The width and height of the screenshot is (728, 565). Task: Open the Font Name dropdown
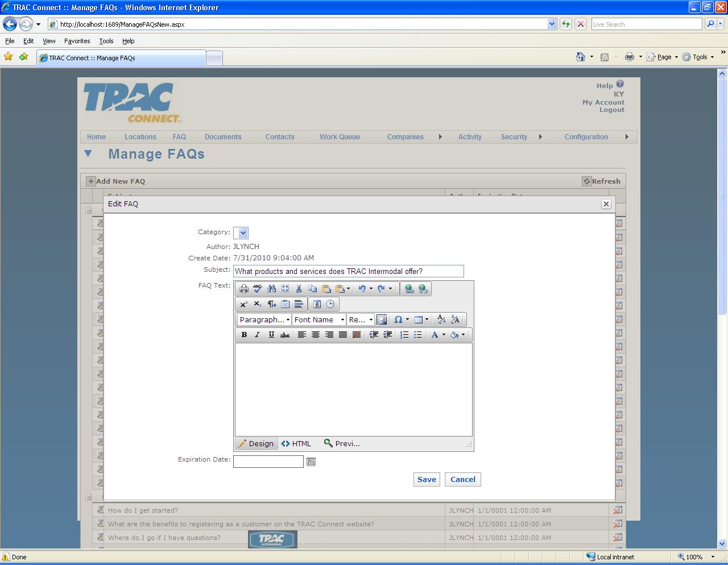click(x=319, y=319)
